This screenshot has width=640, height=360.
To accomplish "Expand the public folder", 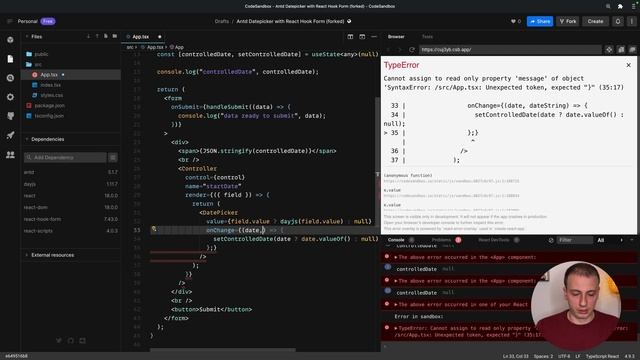I will tap(41, 54).
